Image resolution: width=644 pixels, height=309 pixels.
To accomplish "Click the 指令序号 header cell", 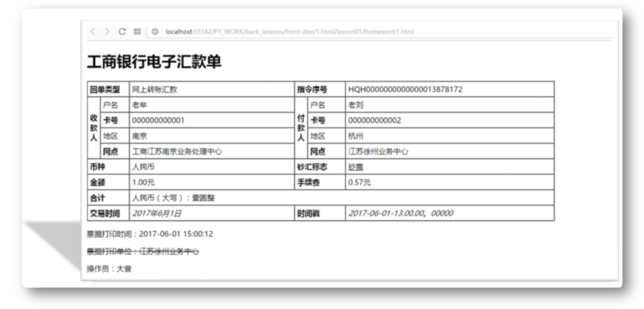I will (x=320, y=89).
